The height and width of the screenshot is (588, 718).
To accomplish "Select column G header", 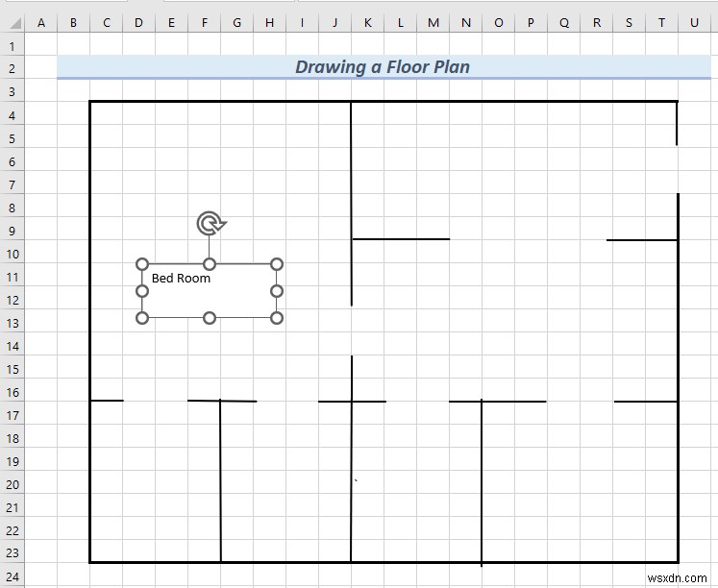I will click(x=236, y=23).
